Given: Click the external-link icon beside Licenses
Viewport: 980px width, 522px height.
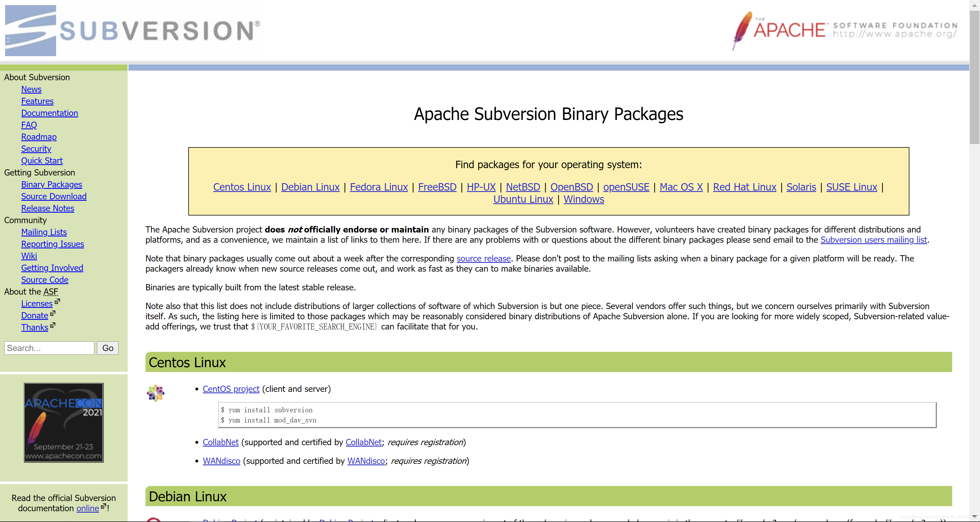Looking at the screenshot, I should [58, 301].
